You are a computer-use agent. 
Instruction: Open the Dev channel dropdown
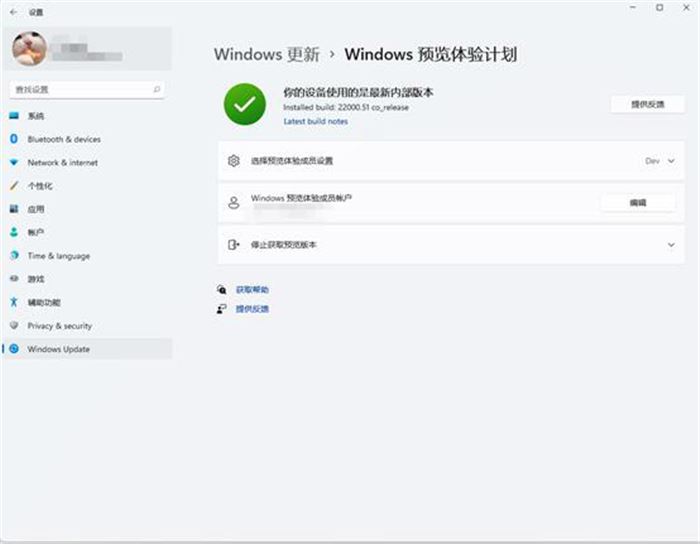coord(660,161)
